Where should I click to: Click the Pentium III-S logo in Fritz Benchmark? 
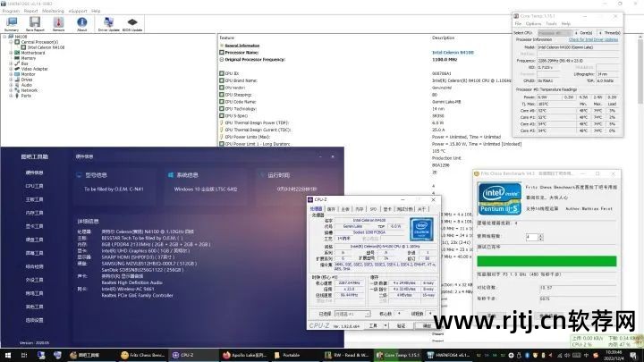coord(499,198)
